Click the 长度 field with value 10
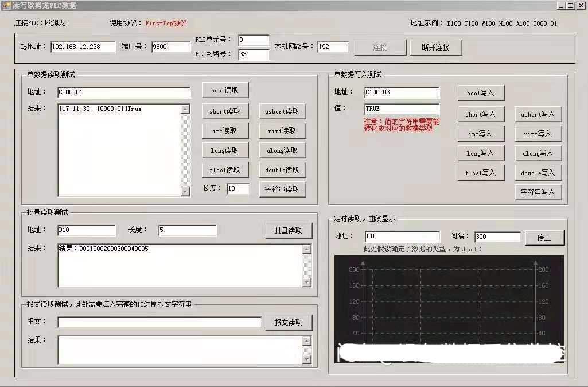This screenshot has width=588, height=387. pos(237,189)
